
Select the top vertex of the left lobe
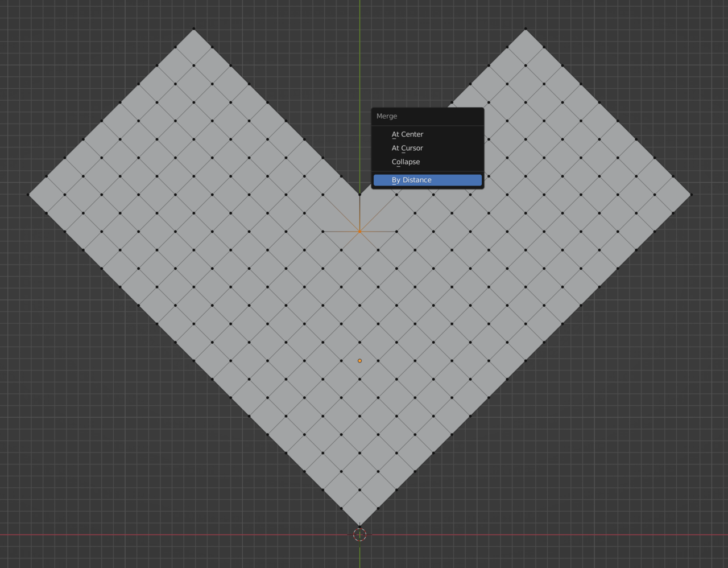pos(194,28)
